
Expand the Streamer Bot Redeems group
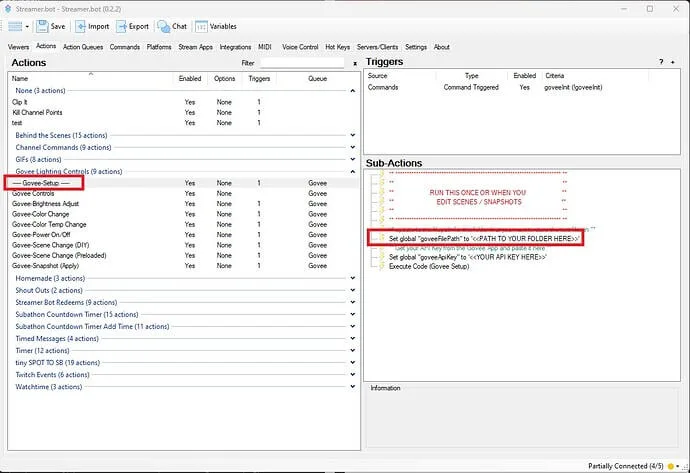click(352, 302)
